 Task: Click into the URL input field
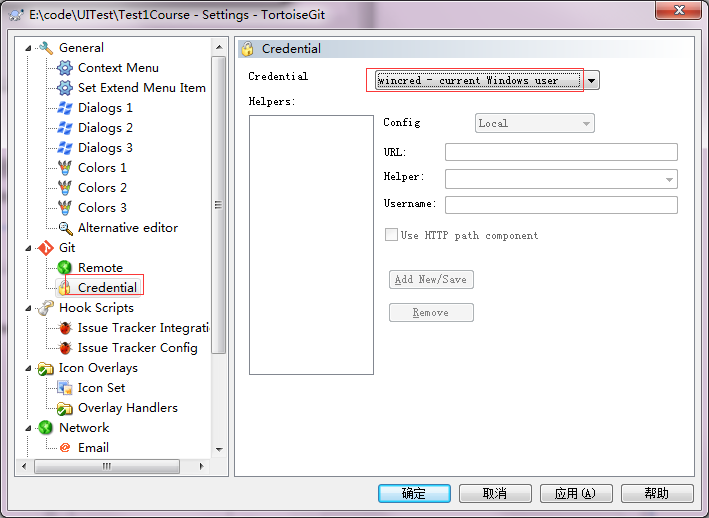(561, 152)
